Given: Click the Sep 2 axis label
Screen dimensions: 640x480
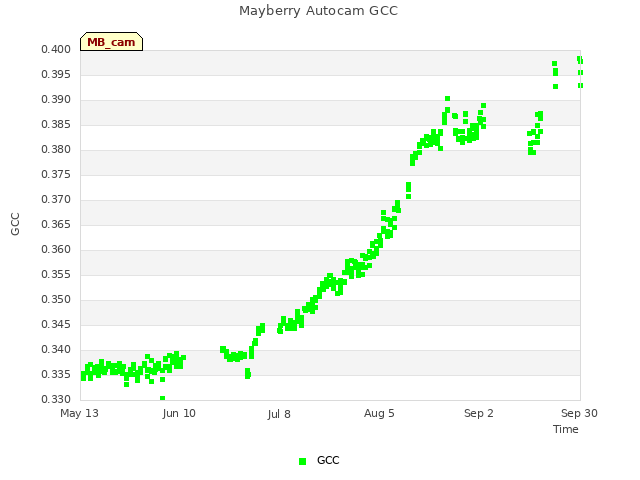Looking at the screenshot, I should 479,413.
